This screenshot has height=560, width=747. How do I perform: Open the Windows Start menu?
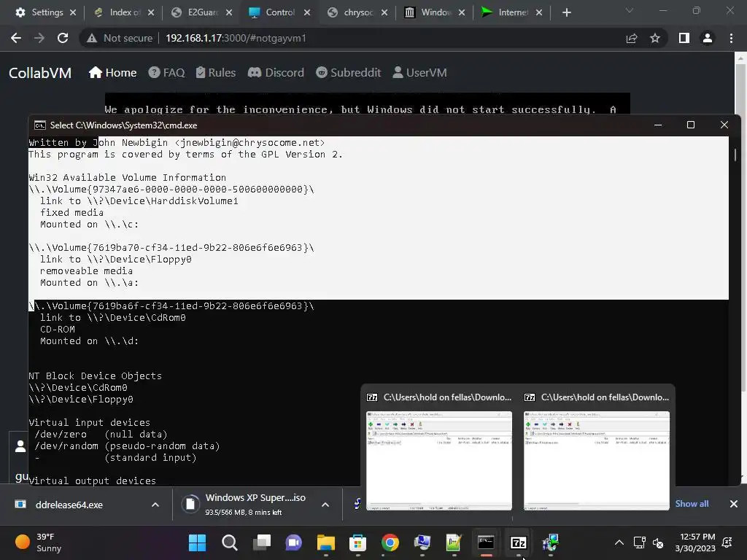click(197, 542)
